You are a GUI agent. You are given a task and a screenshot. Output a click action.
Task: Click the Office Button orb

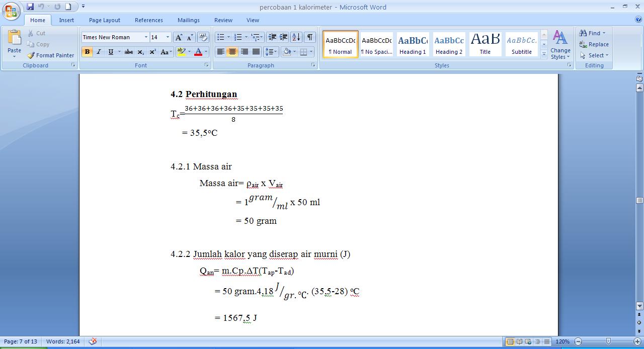pyautogui.click(x=11, y=11)
